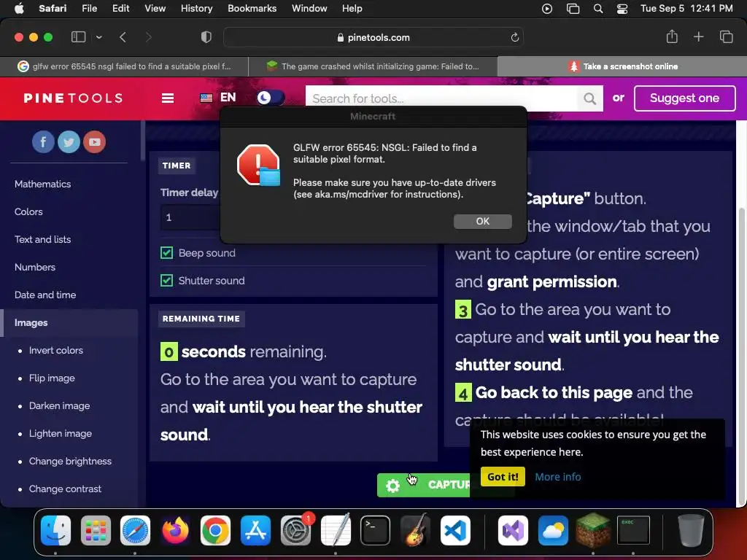
Task: Uncheck the Shutter sound checkbox
Action: pos(167,281)
